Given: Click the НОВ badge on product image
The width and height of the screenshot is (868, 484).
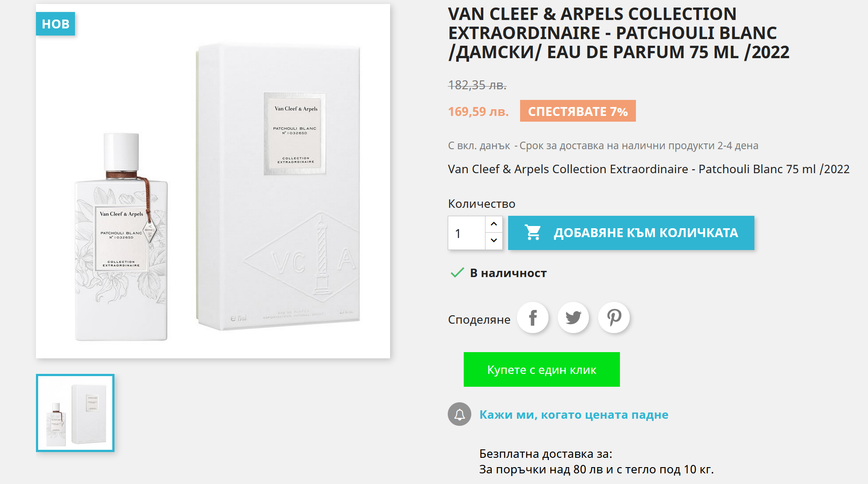Looking at the screenshot, I should pyautogui.click(x=55, y=24).
